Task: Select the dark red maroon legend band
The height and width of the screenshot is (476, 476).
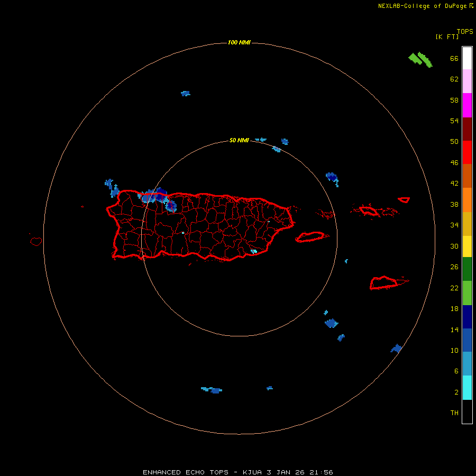Action: click(x=467, y=129)
